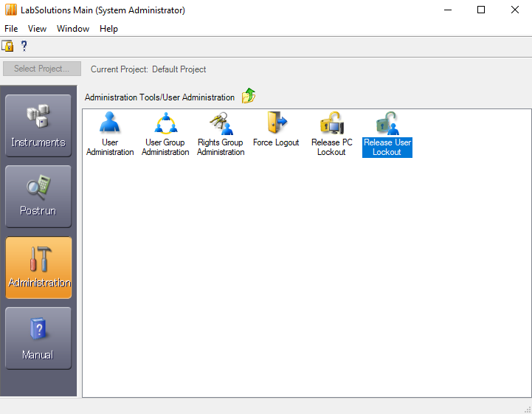Click the question mark help toolbar icon
The width and height of the screenshot is (532, 414).
point(24,46)
